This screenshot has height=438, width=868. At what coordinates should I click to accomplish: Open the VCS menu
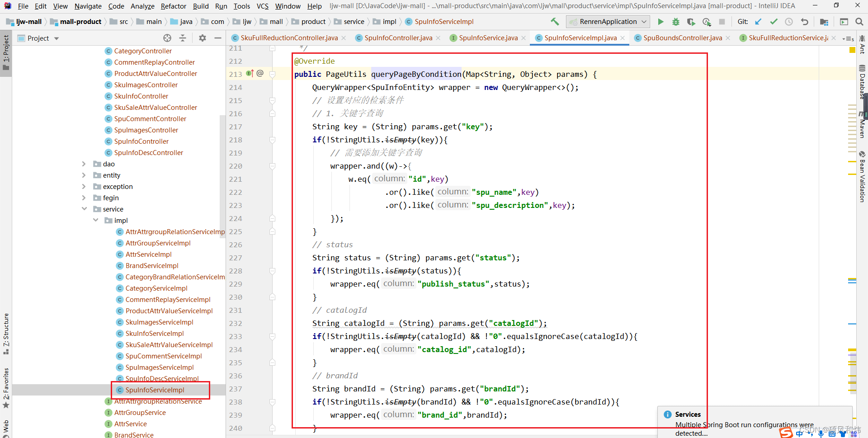[262, 6]
